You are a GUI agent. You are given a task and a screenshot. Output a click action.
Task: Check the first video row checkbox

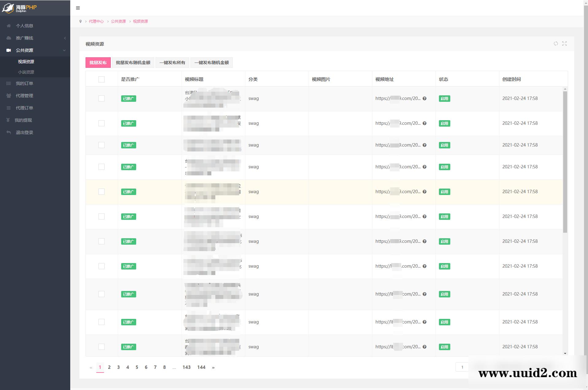[102, 98]
